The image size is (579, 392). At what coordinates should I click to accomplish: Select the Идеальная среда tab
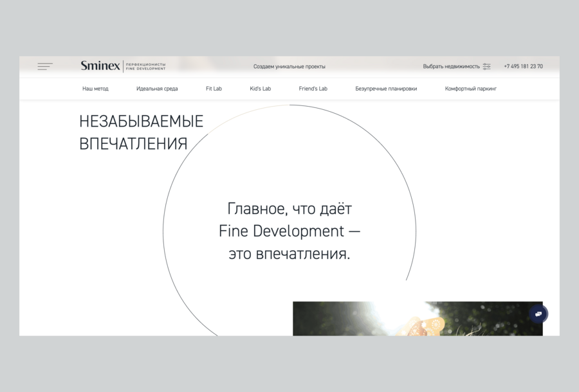(157, 89)
